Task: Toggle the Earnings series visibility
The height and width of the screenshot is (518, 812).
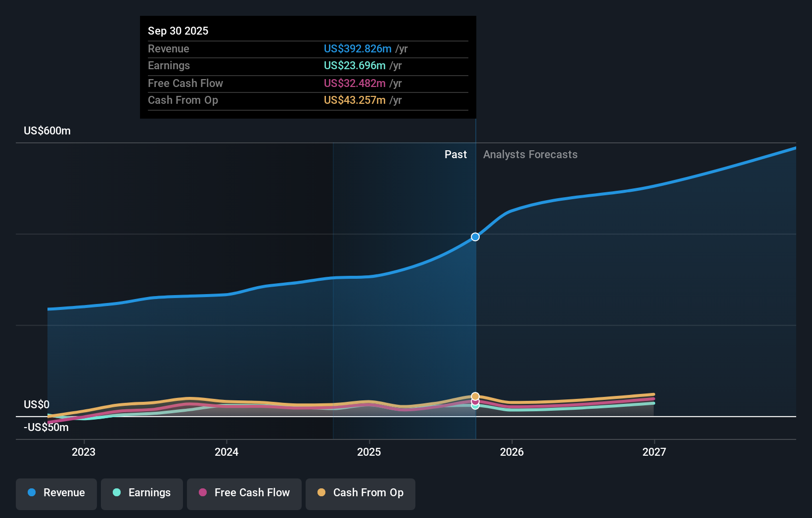Action: (141, 493)
